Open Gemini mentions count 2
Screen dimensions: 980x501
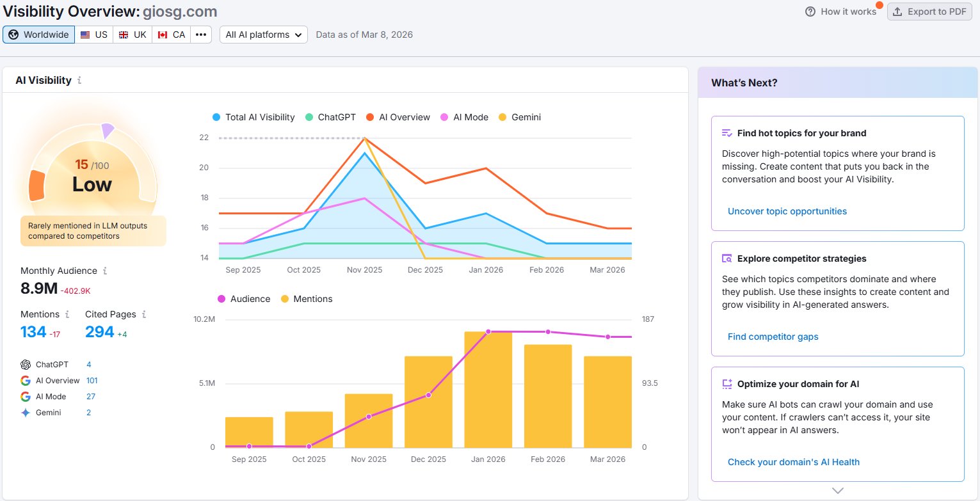(89, 413)
